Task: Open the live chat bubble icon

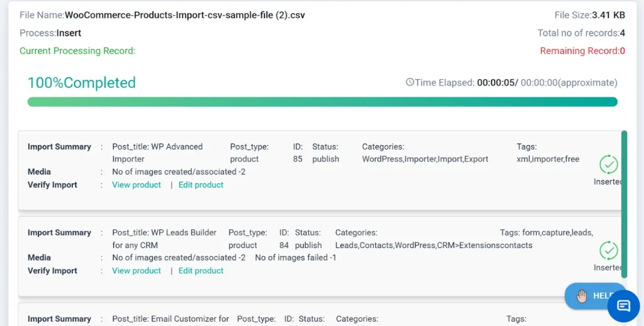Action: pos(623,306)
